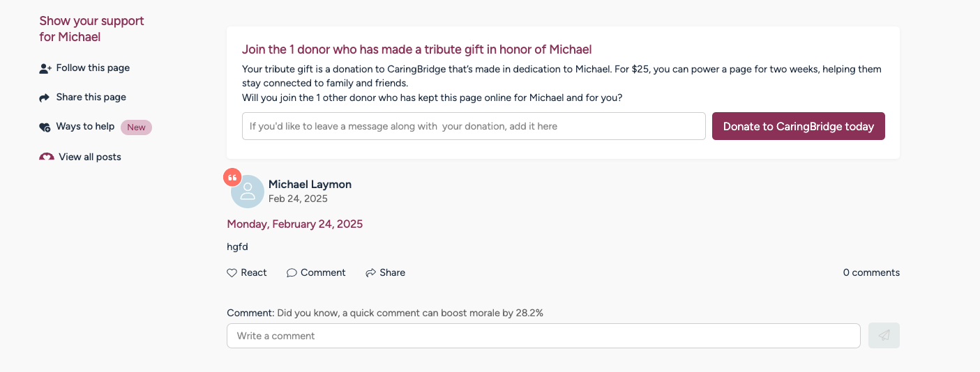Click the New badge beside Ways to help
Screen dimensions: 980x372
coord(136,127)
